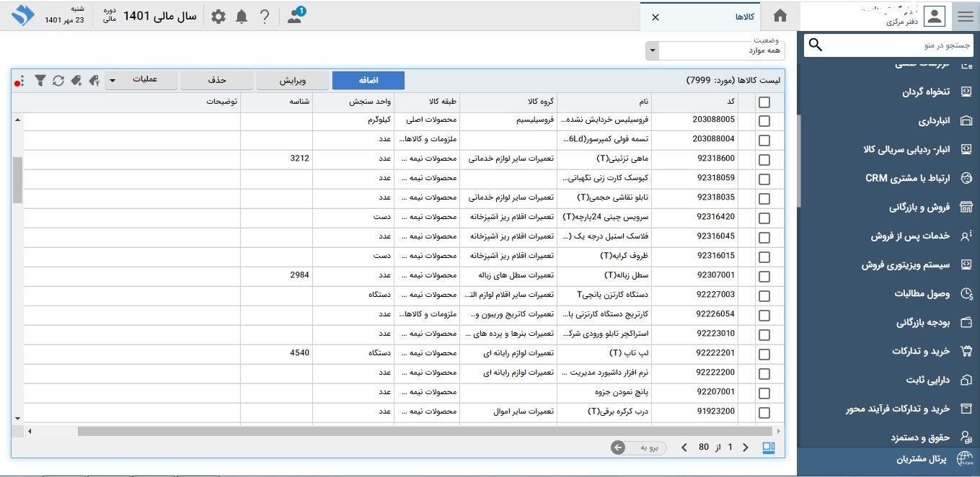The height and width of the screenshot is (477, 980).
Task: Open the settings gear icon
Action: tap(218, 17)
